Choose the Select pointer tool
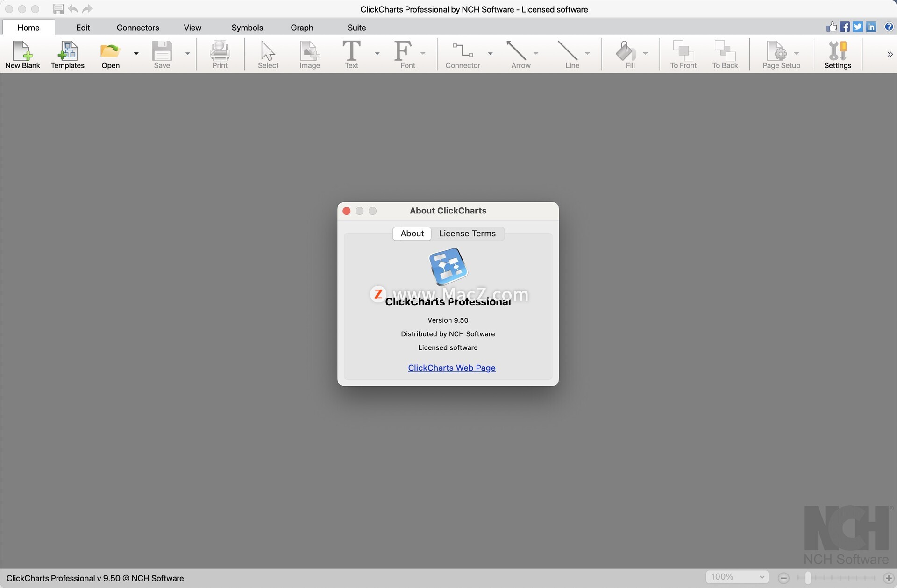The width and height of the screenshot is (897, 588). coord(268,55)
